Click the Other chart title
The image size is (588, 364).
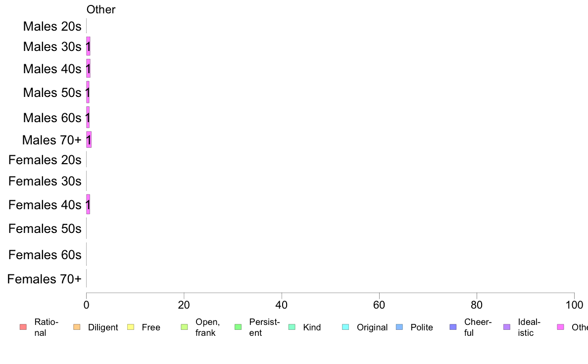(x=101, y=9)
